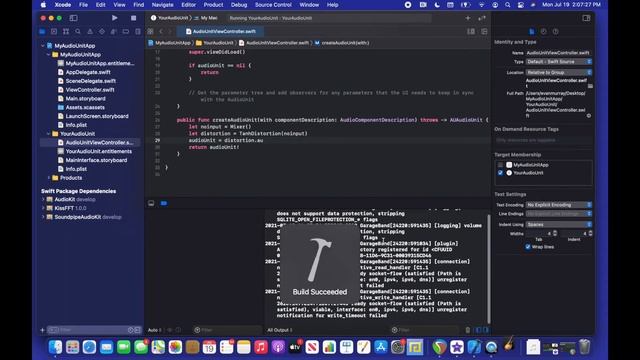Collapse the YourAudioUnit group
This screenshot has width=640, height=360.
coord(49,133)
